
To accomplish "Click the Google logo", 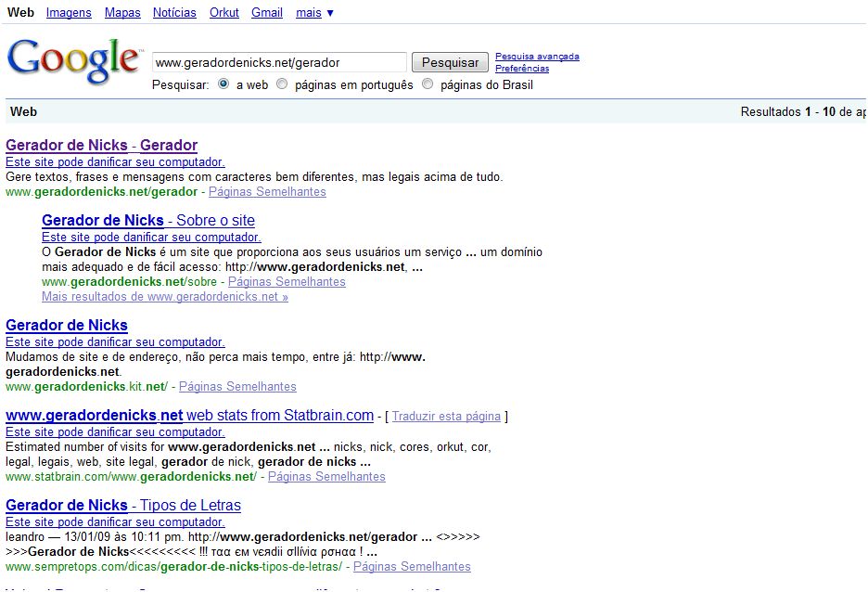I will coord(72,59).
